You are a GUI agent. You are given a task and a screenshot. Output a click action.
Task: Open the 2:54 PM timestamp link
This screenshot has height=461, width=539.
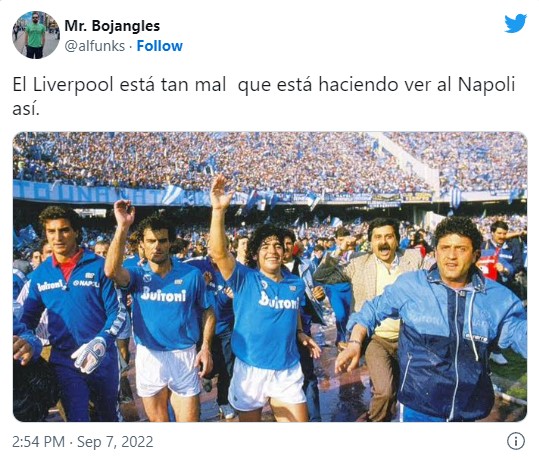[38, 442]
